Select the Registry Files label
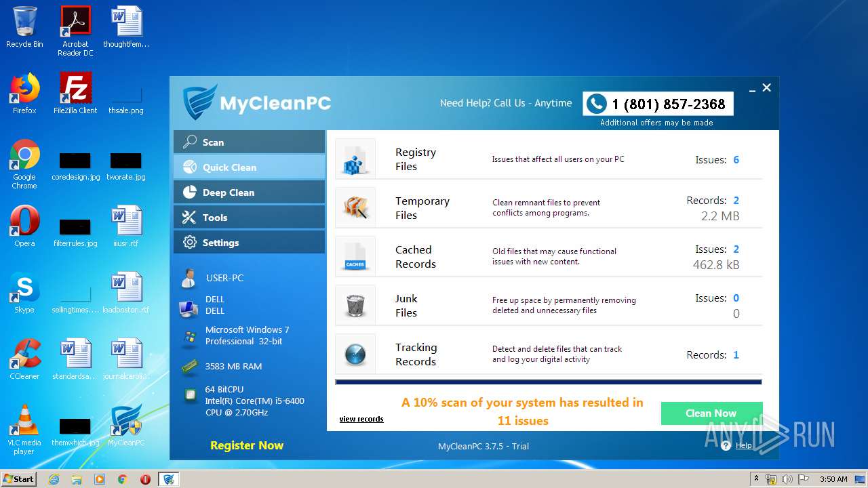This screenshot has height=488, width=868. pos(416,159)
